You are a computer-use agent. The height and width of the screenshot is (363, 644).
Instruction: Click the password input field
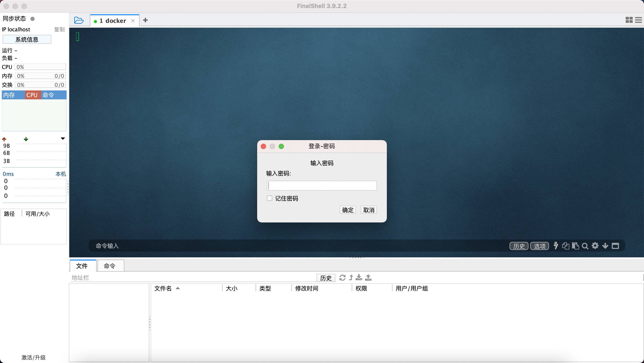pos(322,186)
